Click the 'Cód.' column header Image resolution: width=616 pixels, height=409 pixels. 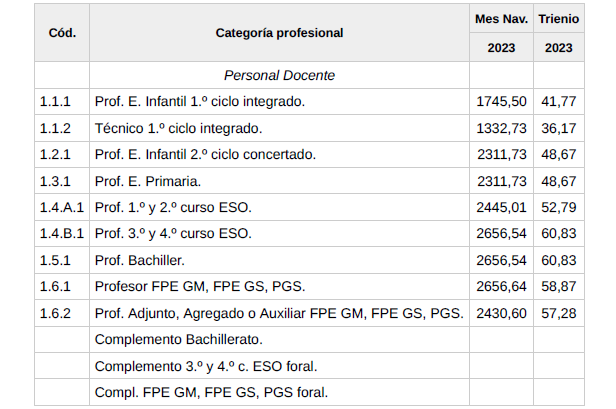(x=62, y=32)
